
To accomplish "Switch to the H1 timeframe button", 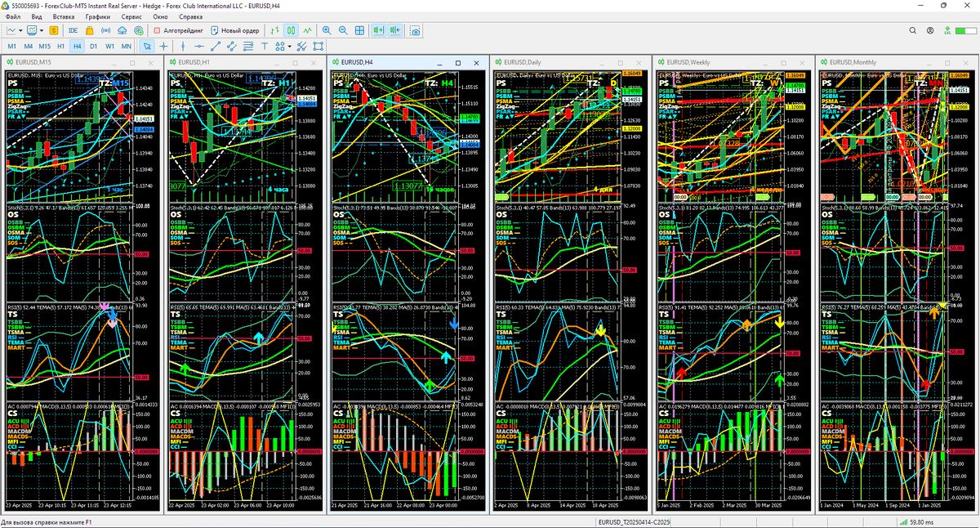I will (x=61, y=47).
